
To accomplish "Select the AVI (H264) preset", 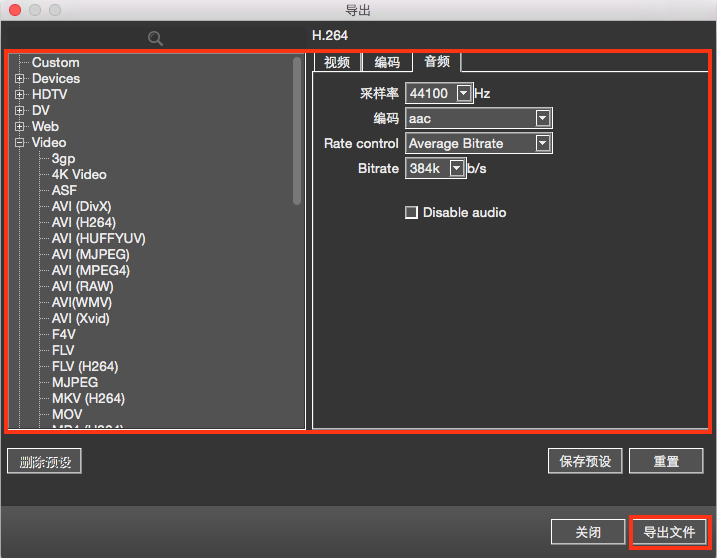I will click(84, 223).
